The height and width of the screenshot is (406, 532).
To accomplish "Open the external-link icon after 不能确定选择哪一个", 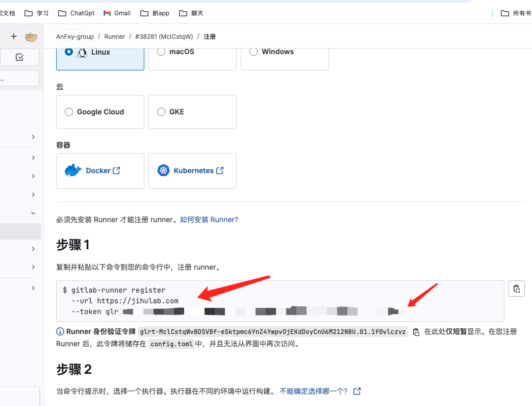I will tap(357, 391).
